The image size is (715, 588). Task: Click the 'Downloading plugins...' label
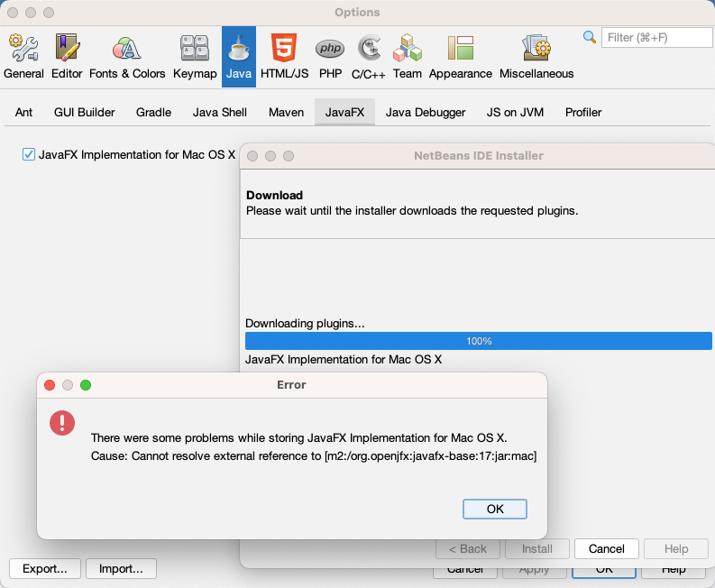coord(305,323)
